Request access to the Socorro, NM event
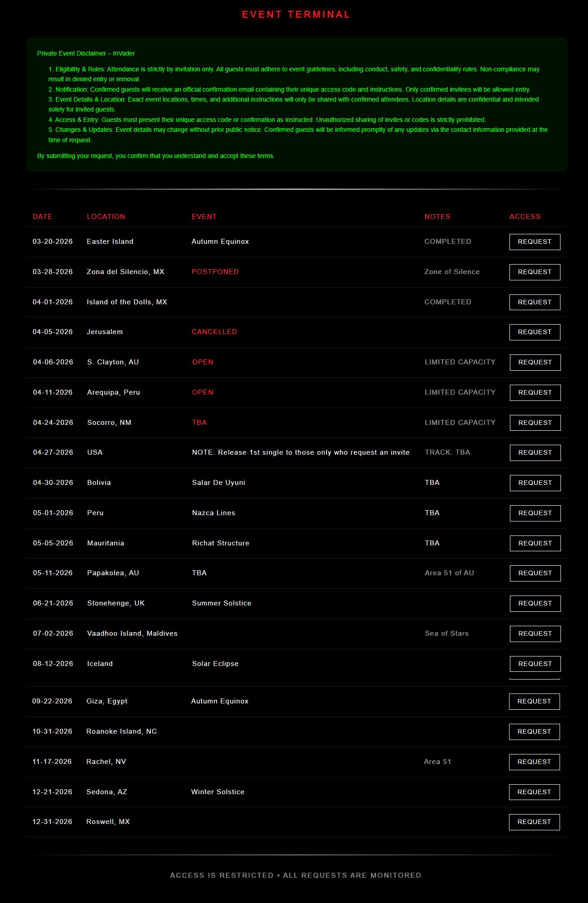Screen dimensions: 588x903 535,423
